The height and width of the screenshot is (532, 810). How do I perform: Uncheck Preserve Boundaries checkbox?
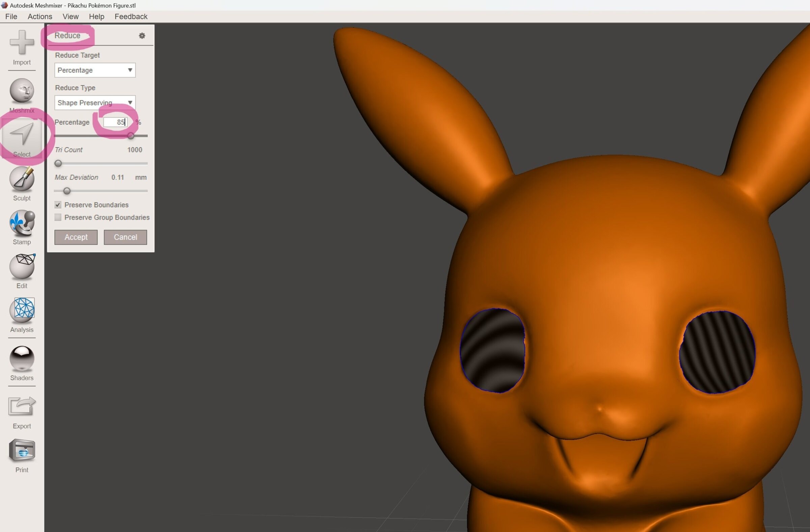58,205
